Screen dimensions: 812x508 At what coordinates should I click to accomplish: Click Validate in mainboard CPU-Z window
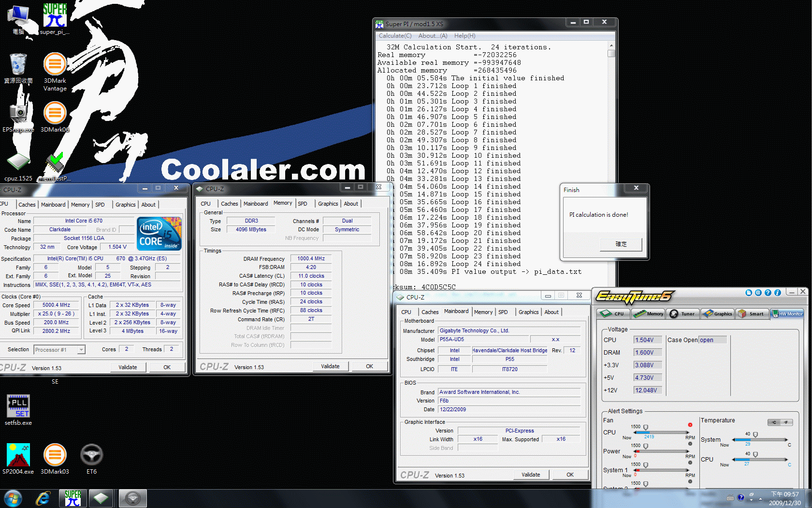point(531,475)
